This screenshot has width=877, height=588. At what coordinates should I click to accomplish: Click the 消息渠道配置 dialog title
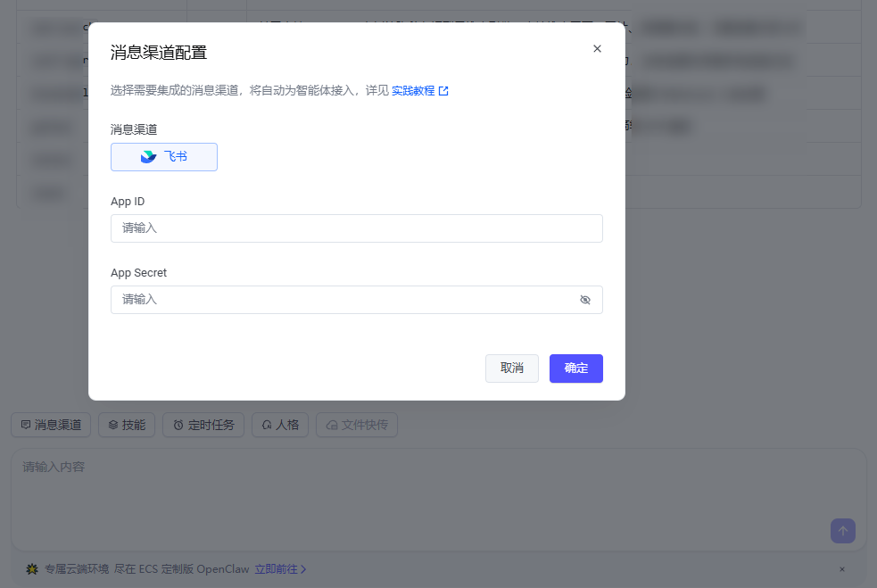pos(159,53)
